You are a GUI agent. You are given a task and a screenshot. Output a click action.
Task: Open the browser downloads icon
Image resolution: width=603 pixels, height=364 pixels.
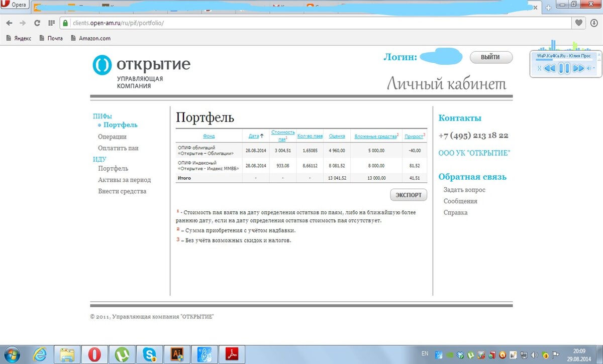pos(593,23)
